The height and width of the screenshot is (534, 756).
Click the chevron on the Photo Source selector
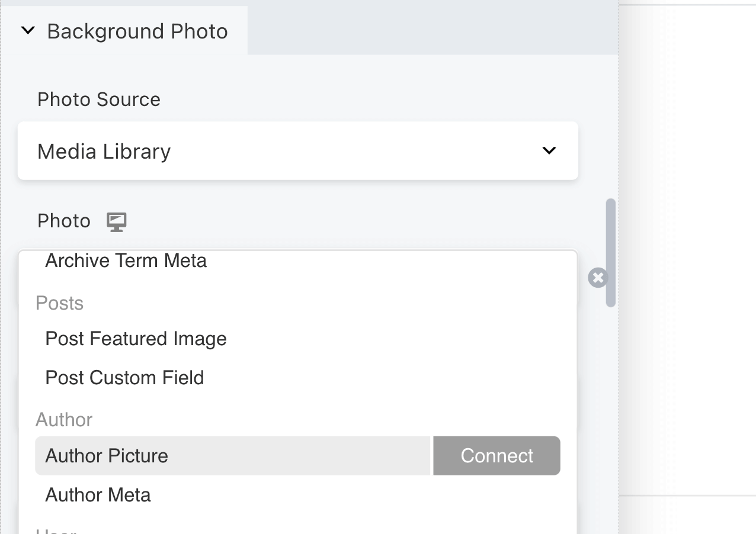point(549,151)
